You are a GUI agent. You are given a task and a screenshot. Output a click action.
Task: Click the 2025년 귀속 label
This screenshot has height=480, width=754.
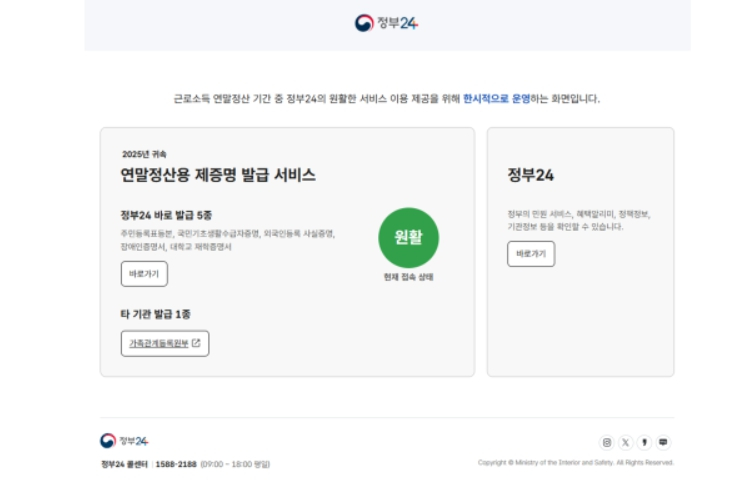144,154
